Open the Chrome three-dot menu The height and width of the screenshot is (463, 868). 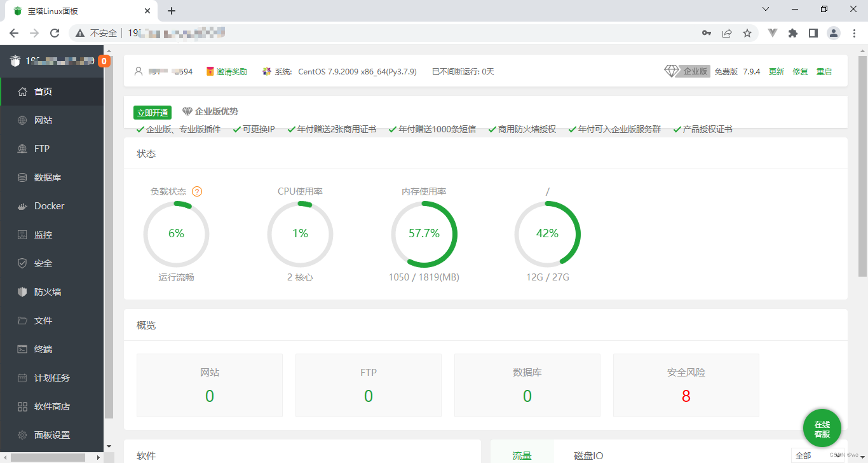tap(854, 33)
